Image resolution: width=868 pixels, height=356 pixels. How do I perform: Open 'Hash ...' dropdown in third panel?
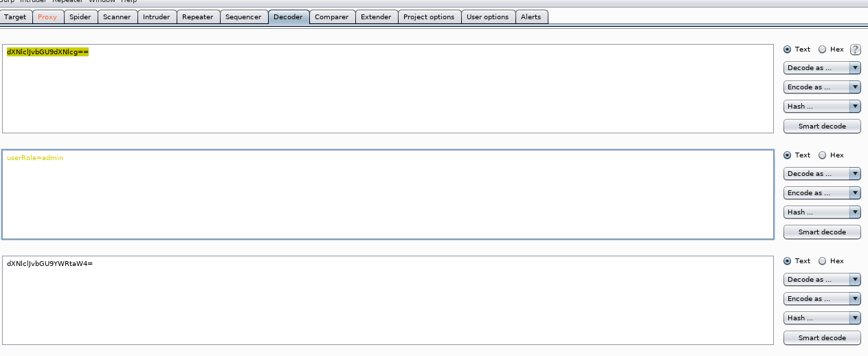(822, 318)
